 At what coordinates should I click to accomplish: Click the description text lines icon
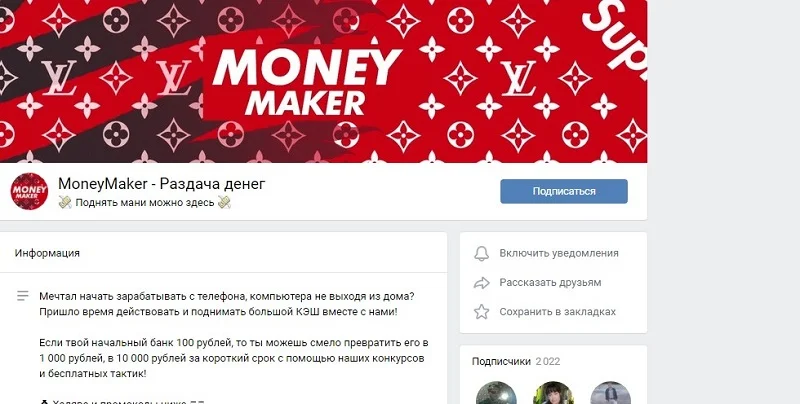tap(22, 296)
